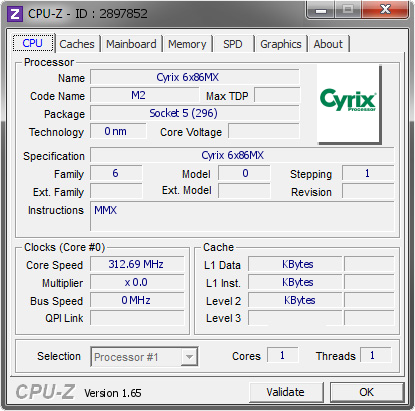Select the Memory tab
This screenshot has height=411, width=415.
click(x=187, y=44)
